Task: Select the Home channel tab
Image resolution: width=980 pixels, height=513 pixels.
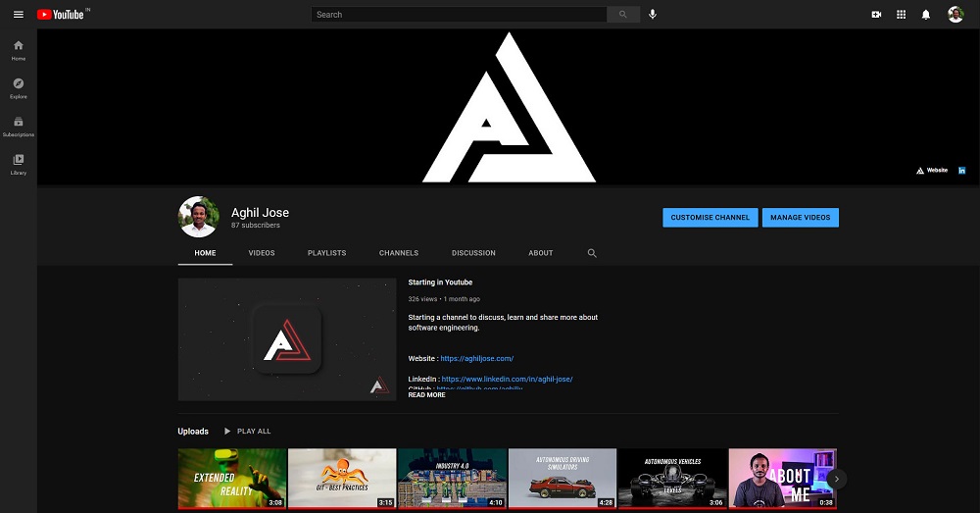Action: point(205,253)
